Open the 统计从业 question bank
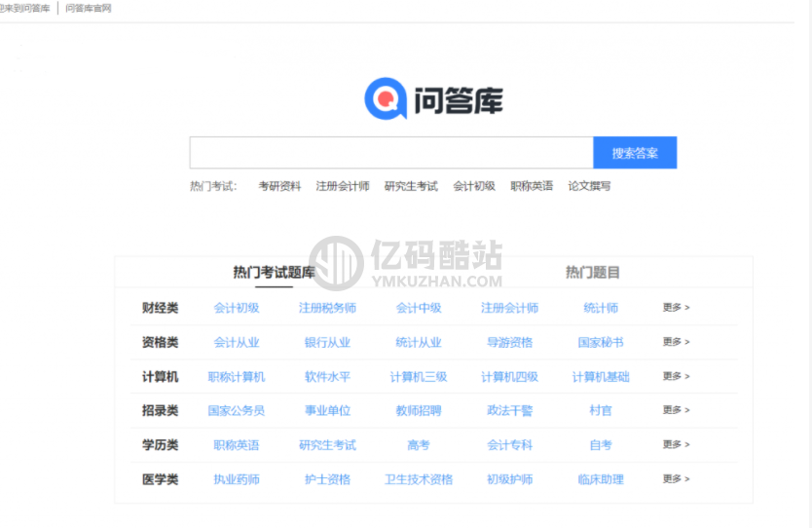812x528 pixels. [x=419, y=342]
